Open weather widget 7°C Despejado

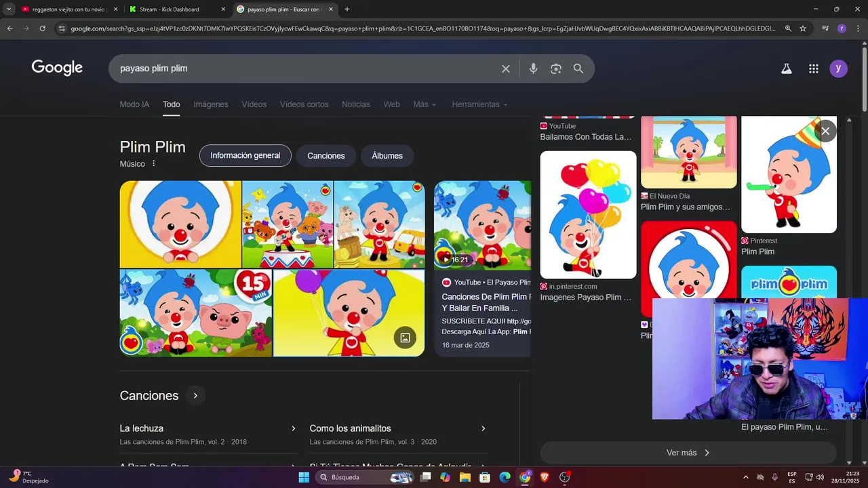[28, 477]
